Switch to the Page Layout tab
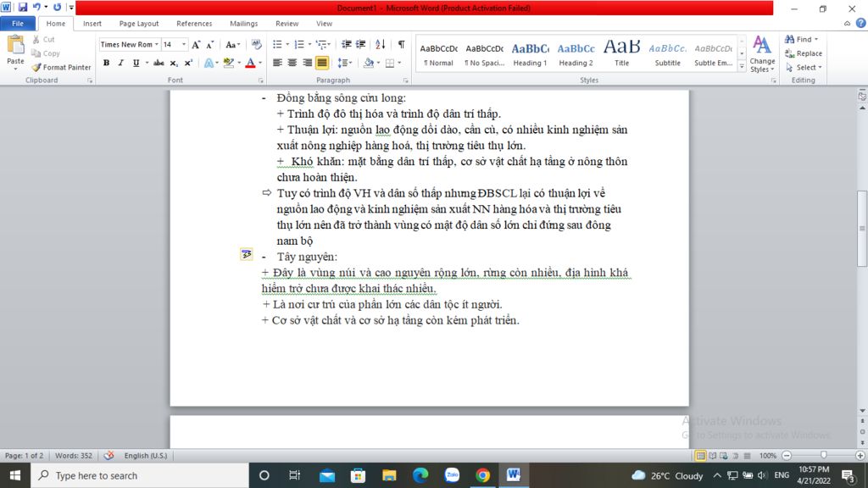This screenshot has height=488, width=868. (x=139, y=23)
